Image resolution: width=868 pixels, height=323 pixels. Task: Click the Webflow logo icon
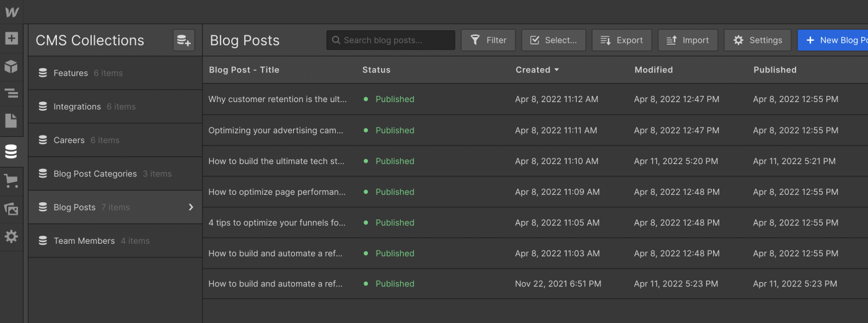12,12
